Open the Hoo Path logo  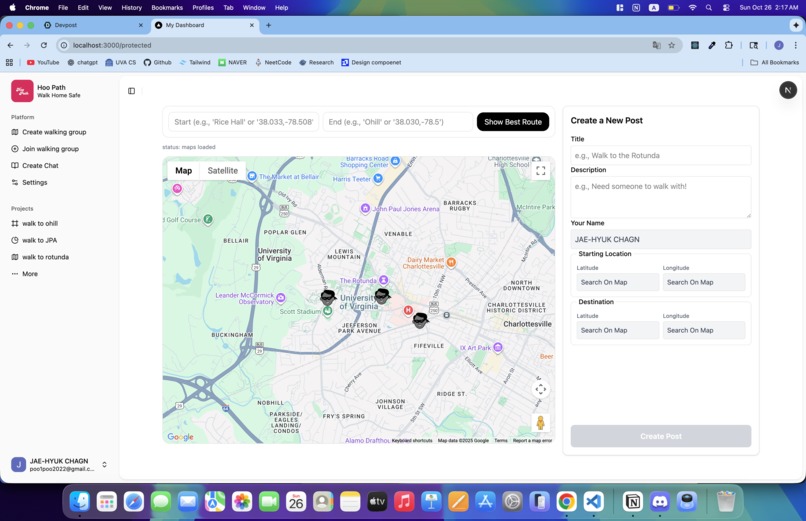tap(22, 91)
